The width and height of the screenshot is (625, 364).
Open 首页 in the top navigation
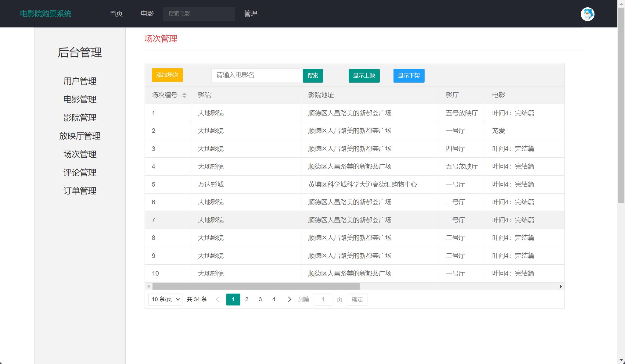(x=116, y=14)
